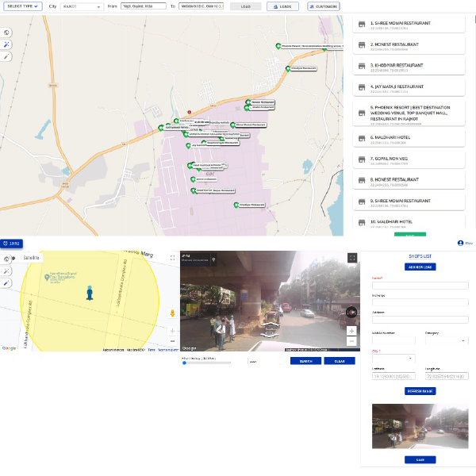Click the street view compass control
This screenshot has height=476, width=476.
pos(352,312)
